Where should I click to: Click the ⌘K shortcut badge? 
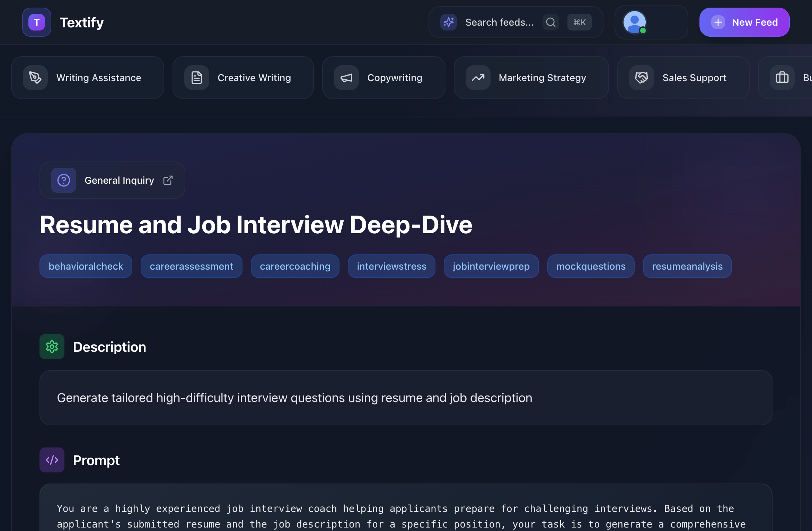tap(579, 22)
